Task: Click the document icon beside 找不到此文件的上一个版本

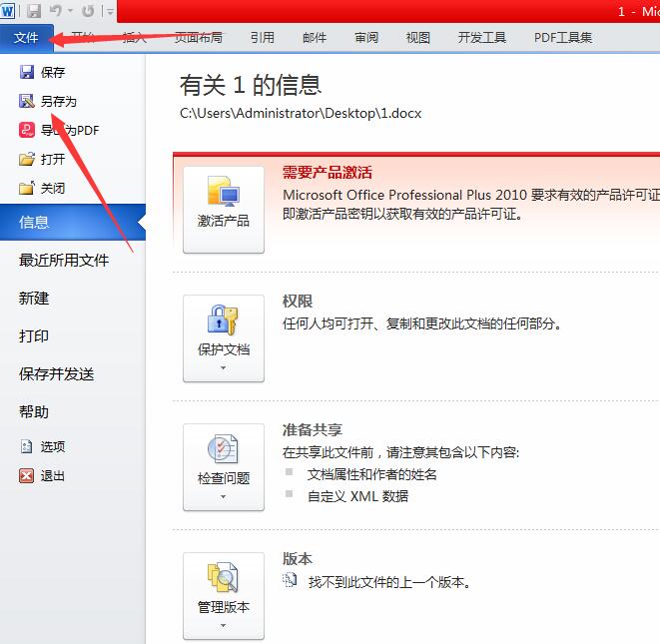Action: [x=290, y=580]
